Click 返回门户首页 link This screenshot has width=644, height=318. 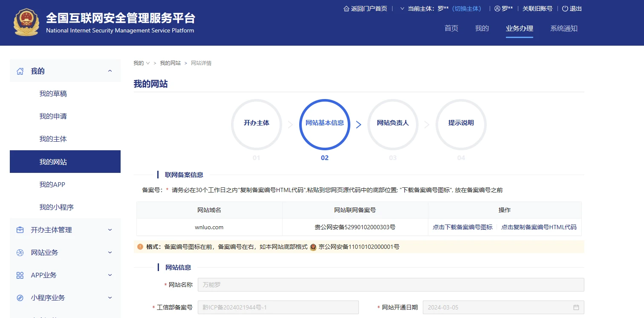[369, 9]
